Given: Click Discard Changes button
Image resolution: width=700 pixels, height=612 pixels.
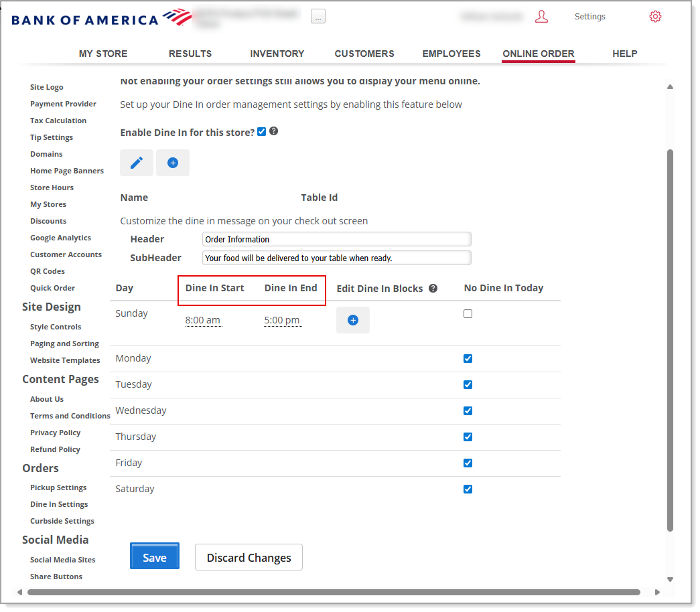Looking at the screenshot, I should pos(249,557).
